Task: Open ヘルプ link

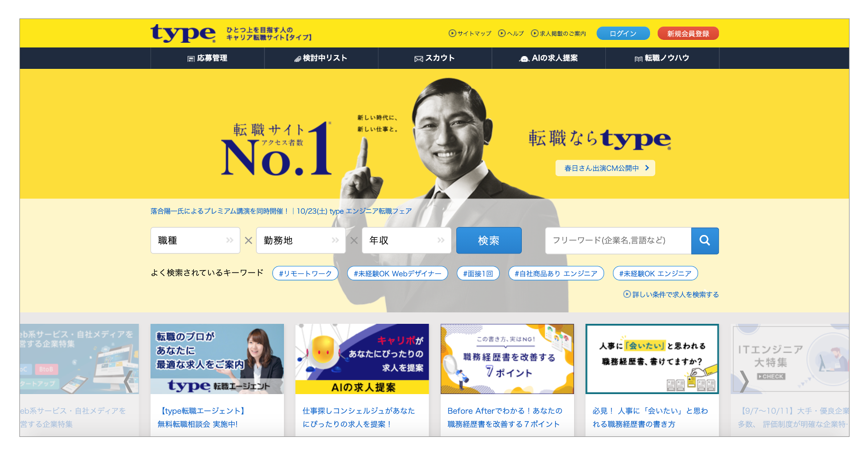Action: pyautogui.click(x=511, y=34)
